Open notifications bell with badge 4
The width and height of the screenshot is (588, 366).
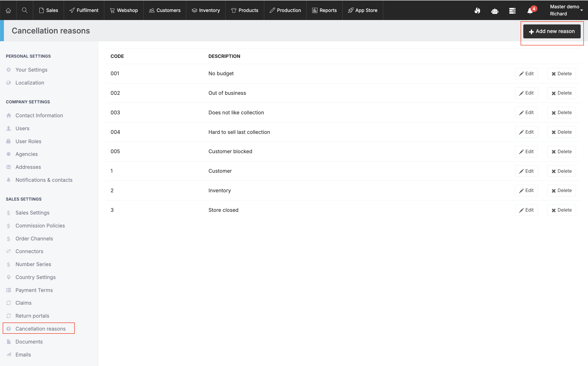tap(530, 11)
